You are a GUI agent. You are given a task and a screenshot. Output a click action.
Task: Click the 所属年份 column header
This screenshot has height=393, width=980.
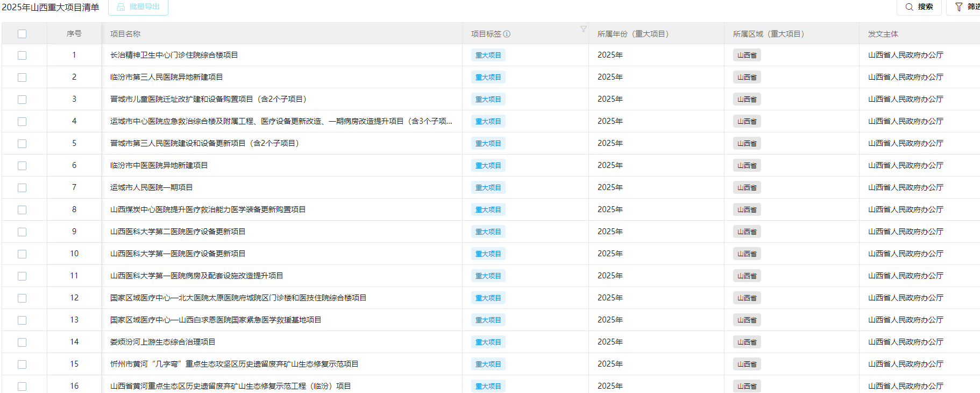click(633, 34)
